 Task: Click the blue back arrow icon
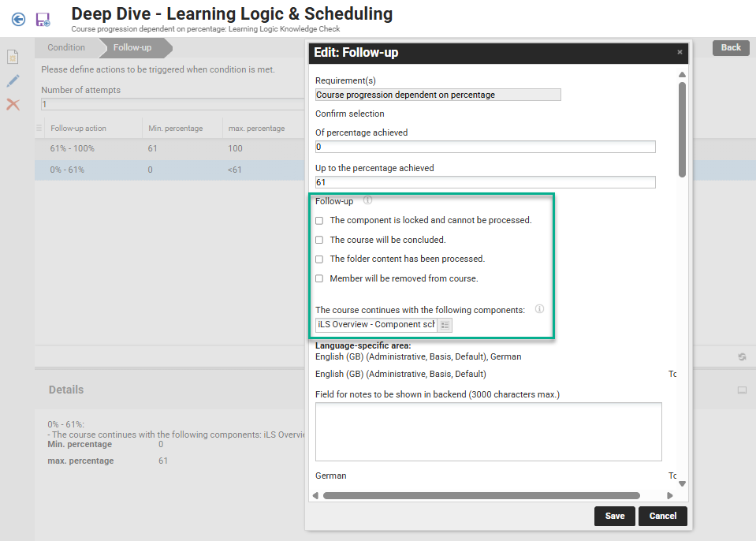pyautogui.click(x=17, y=19)
